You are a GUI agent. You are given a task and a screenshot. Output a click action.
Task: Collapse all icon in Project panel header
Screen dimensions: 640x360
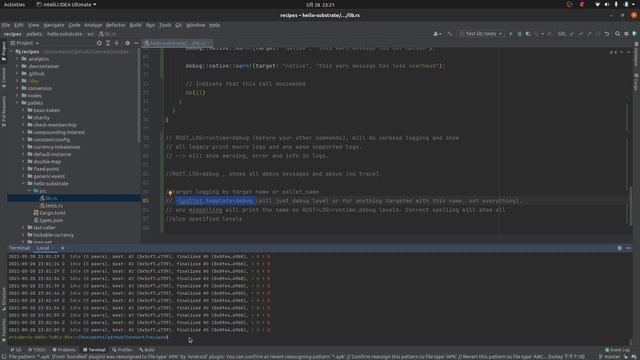click(117, 43)
